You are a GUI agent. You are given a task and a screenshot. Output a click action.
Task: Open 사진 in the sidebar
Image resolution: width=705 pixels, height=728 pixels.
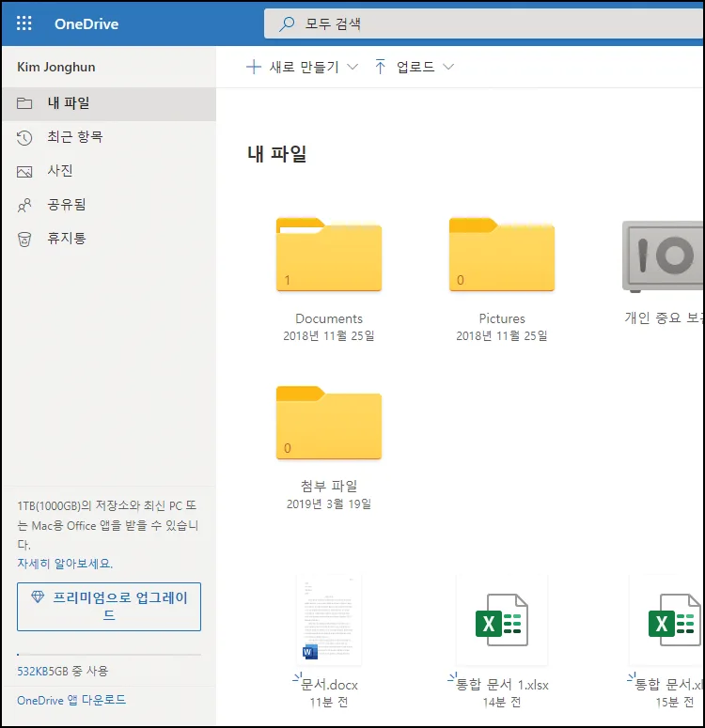[x=109, y=171]
